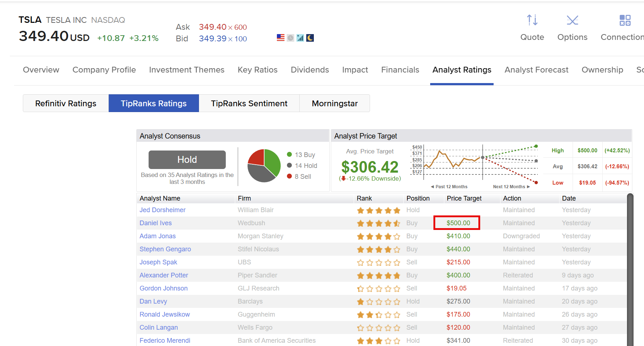Viewport: 644px width, 346px height.
Task: Click the High $500.00 target value
Action: [587, 150]
